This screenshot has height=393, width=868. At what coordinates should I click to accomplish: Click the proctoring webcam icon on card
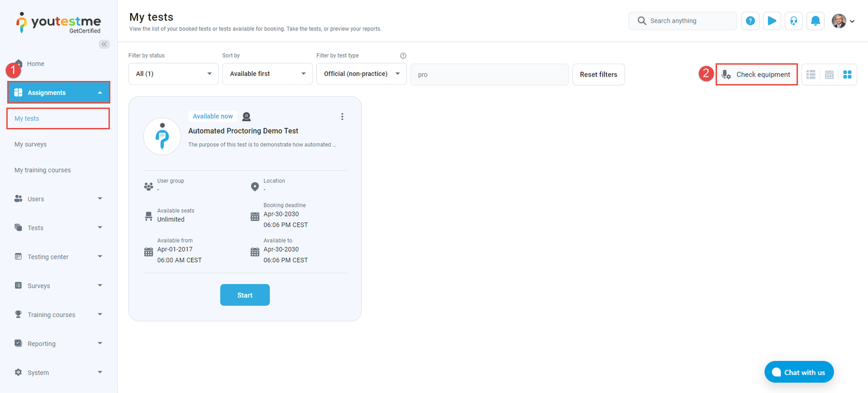pos(246,117)
